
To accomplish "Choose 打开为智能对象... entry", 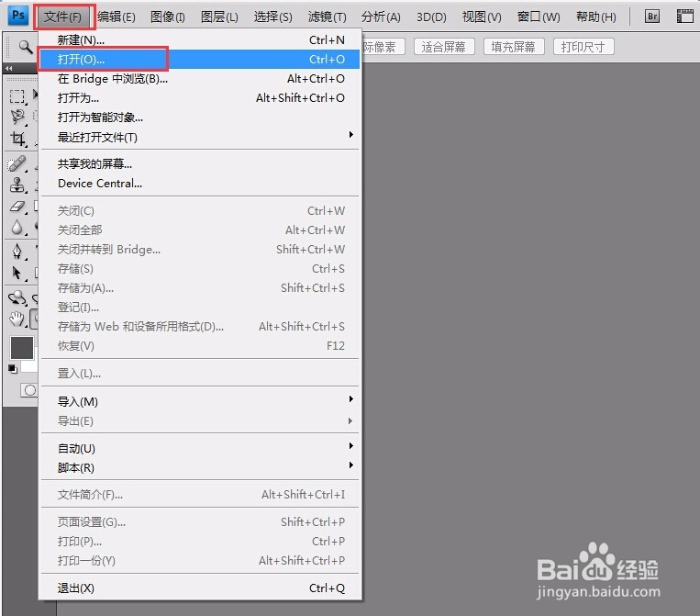I will point(200,117).
